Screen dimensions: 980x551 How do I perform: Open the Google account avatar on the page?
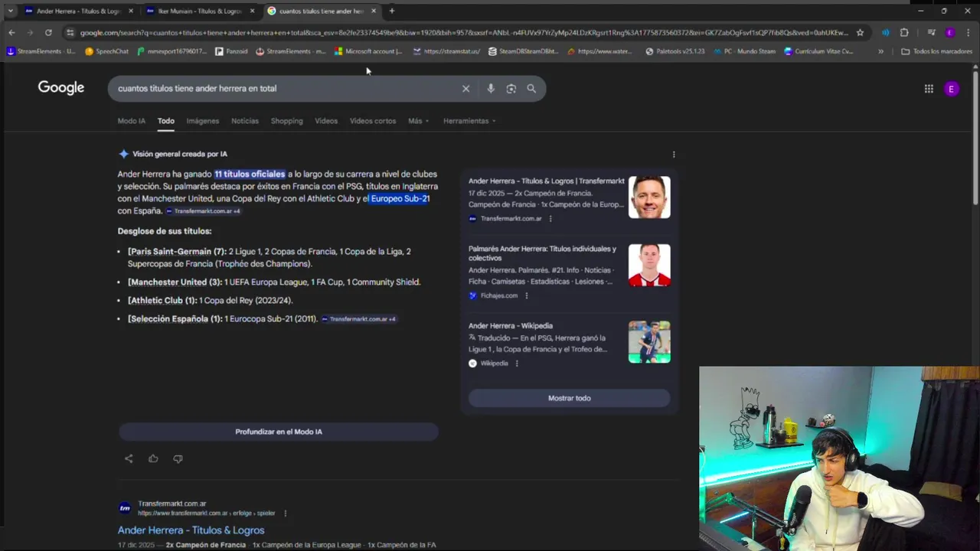(x=952, y=89)
